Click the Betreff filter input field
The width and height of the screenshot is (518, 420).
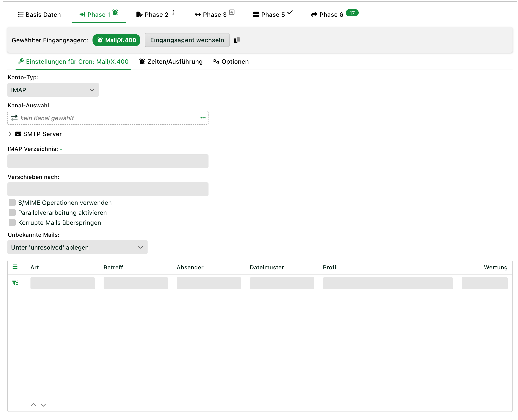[x=136, y=283]
